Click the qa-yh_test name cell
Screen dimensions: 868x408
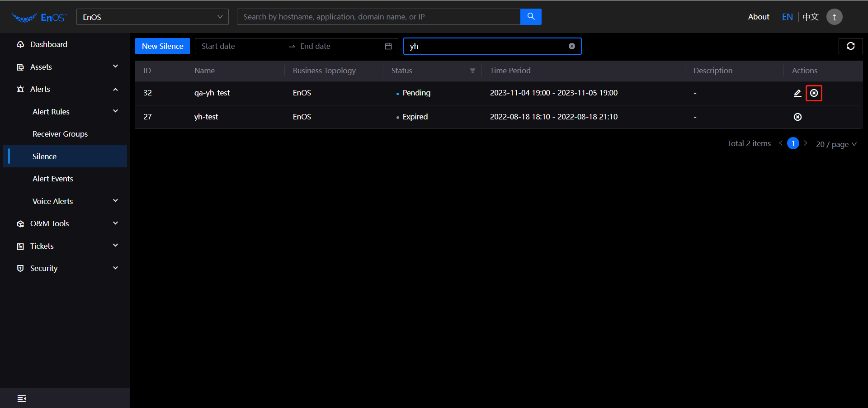tap(212, 93)
